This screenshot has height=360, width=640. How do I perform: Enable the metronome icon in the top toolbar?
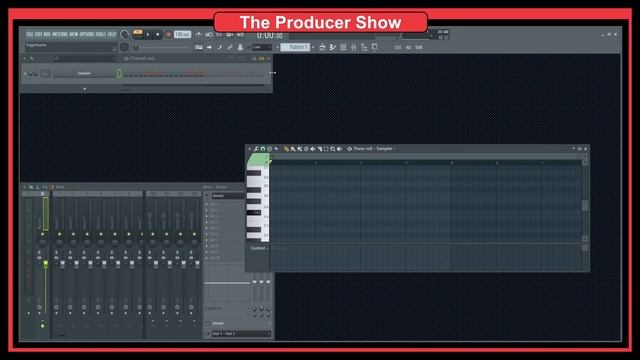[198, 35]
